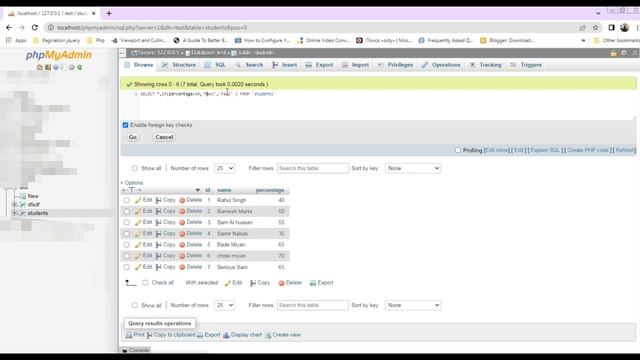Switch to the Structure tab
Viewport: 640px width, 360px height.
179,65
